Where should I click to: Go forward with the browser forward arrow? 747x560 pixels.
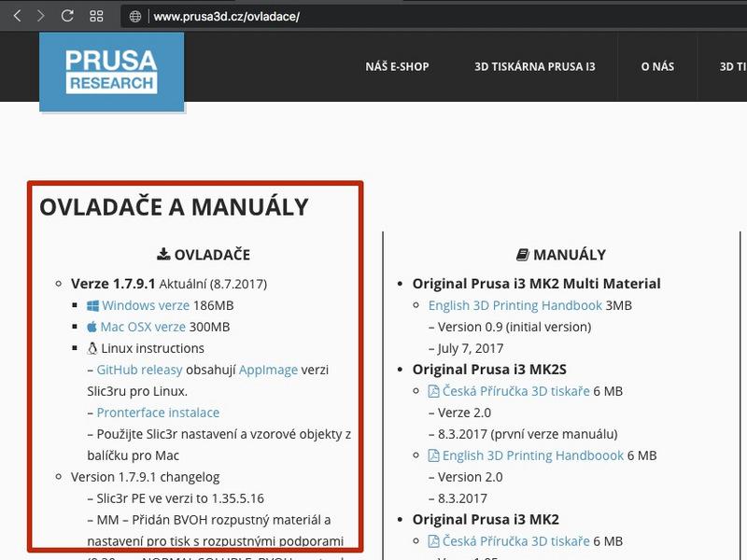pyautogui.click(x=41, y=16)
